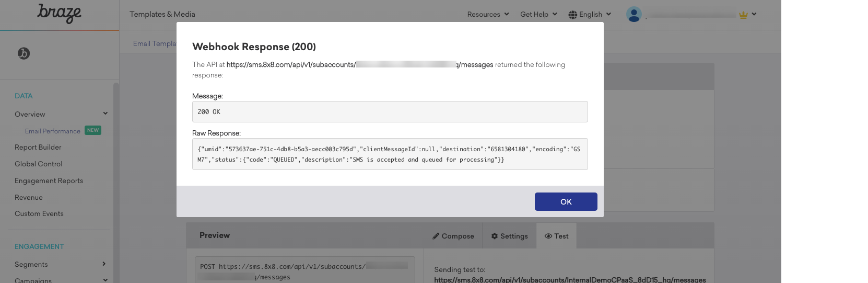The image size is (868, 283).
Task: Click the Braze logo
Action: point(59,13)
